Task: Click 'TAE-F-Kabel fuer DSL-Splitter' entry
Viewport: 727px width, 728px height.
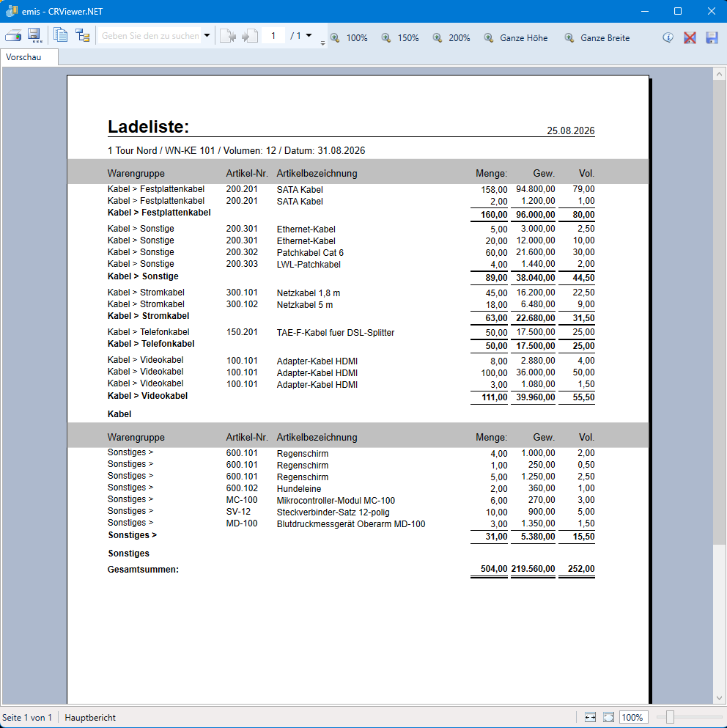Action: coord(336,332)
